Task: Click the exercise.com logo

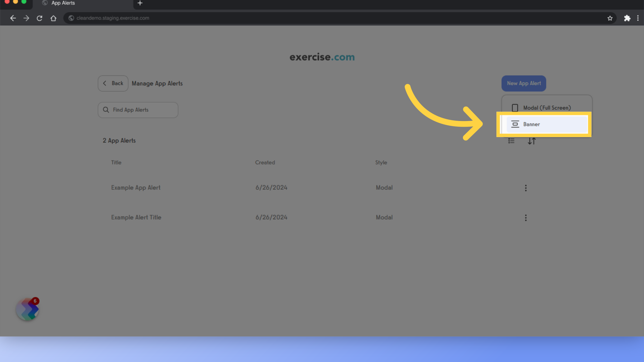Action: (x=322, y=57)
